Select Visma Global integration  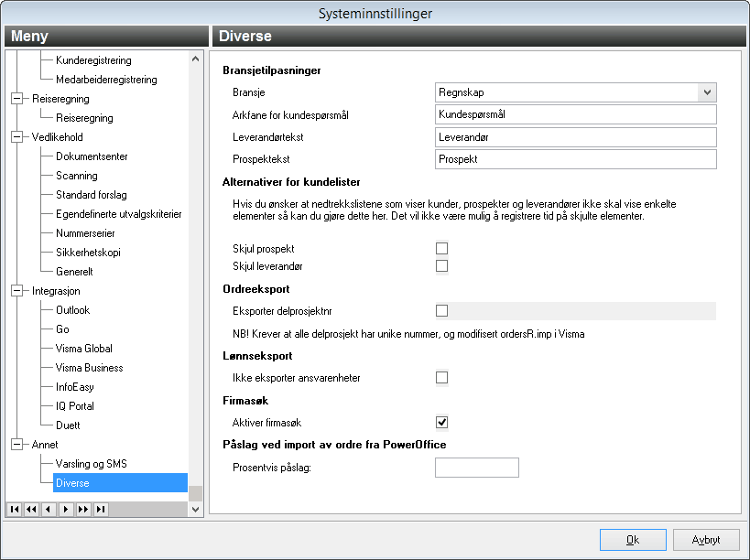84,349
